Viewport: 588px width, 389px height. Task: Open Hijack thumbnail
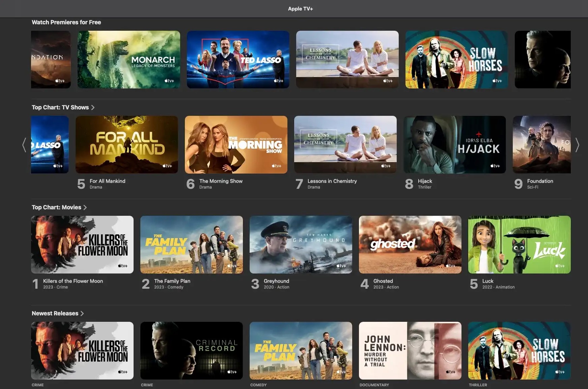pos(455,145)
